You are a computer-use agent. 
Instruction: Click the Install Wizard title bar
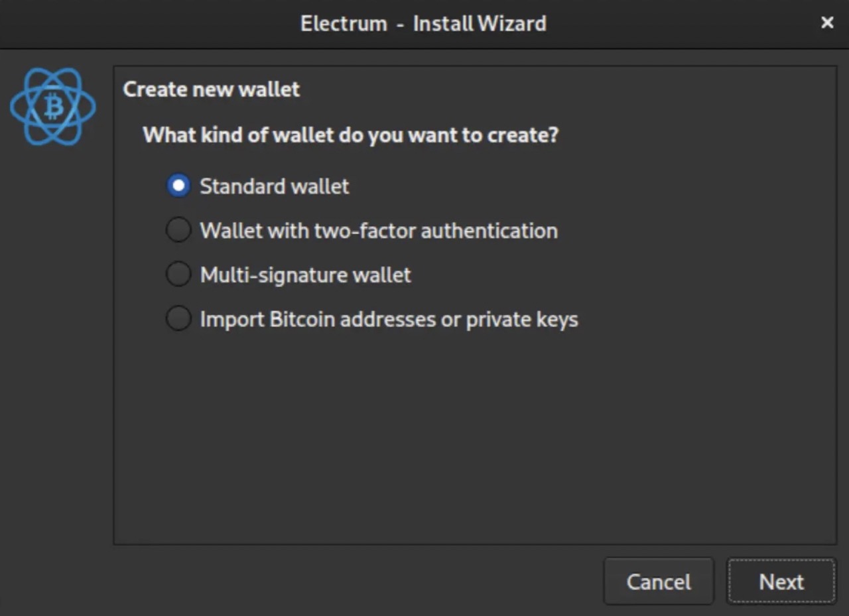coord(424,23)
